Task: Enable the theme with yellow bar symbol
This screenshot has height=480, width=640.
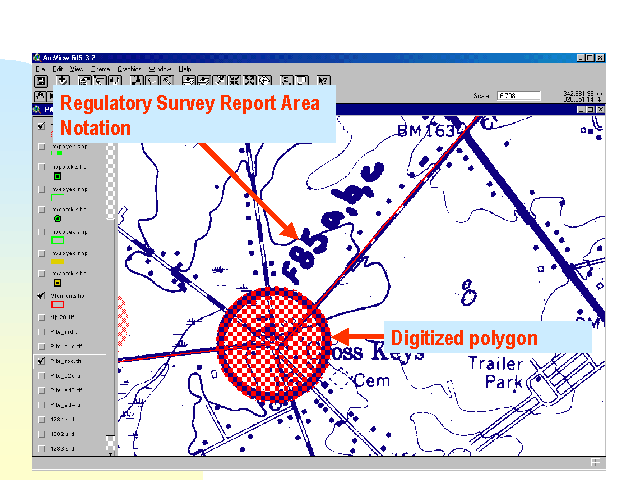Action: point(41,252)
